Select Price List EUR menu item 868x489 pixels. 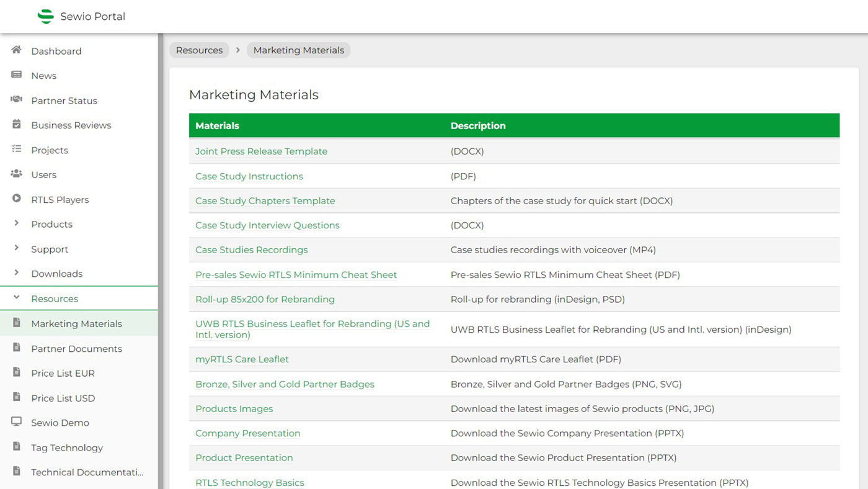pyautogui.click(x=63, y=374)
